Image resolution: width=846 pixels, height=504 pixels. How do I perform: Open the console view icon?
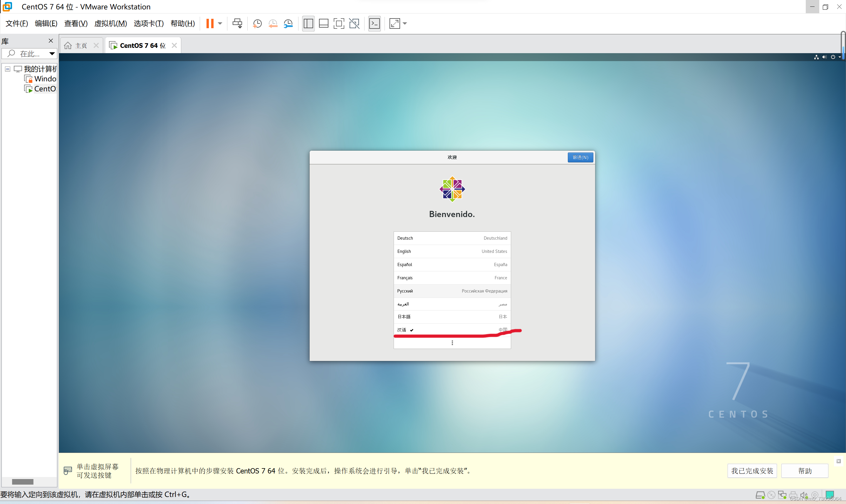click(374, 23)
